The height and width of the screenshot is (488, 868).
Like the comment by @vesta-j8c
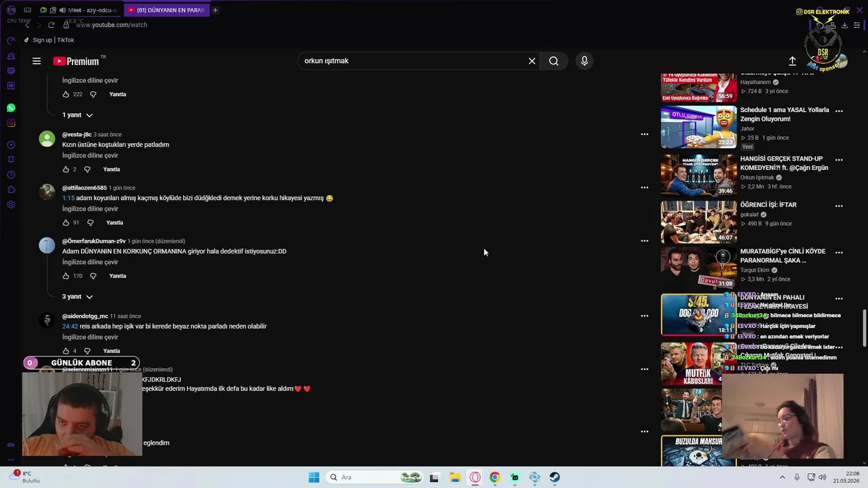pyautogui.click(x=66, y=169)
